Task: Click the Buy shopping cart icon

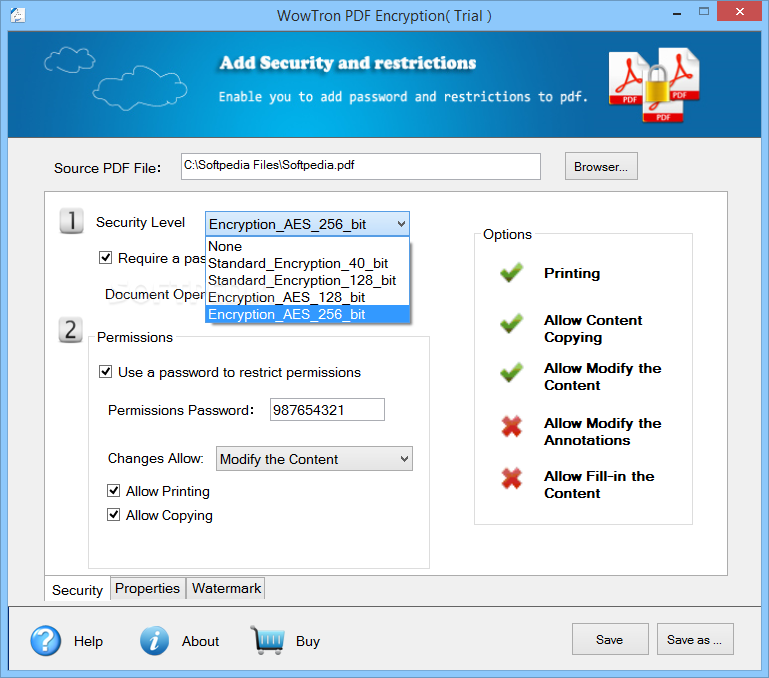Action: (267, 641)
